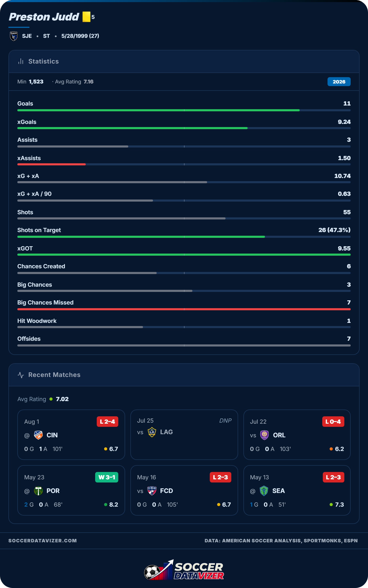This screenshot has width=368, height=588.
Task: Click the 7.3 match rating
Action: point(339,505)
